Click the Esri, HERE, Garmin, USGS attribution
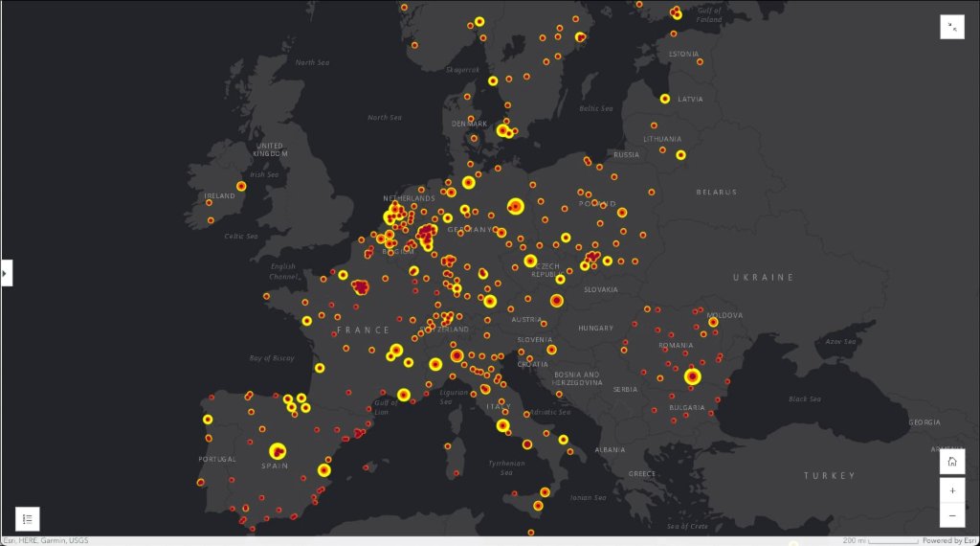Screen dimensions: 980x546 [46, 540]
